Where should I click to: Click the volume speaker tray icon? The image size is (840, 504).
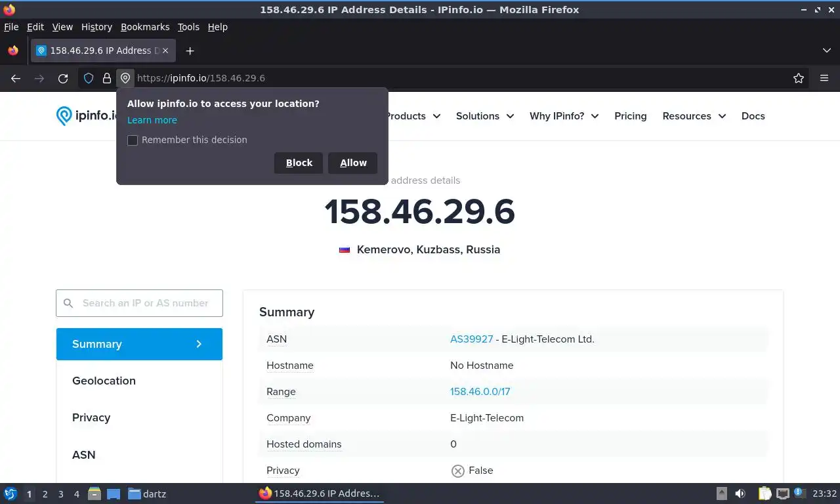[740, 493]
